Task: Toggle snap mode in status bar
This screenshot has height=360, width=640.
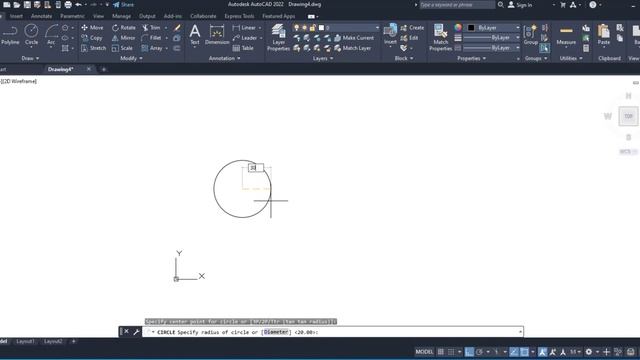Action: (451, 351)
